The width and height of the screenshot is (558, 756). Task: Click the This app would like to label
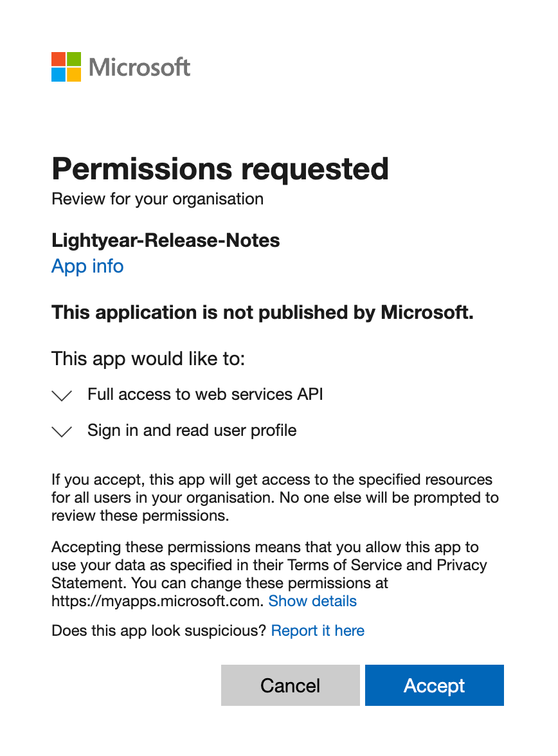(x=148, y=359)
